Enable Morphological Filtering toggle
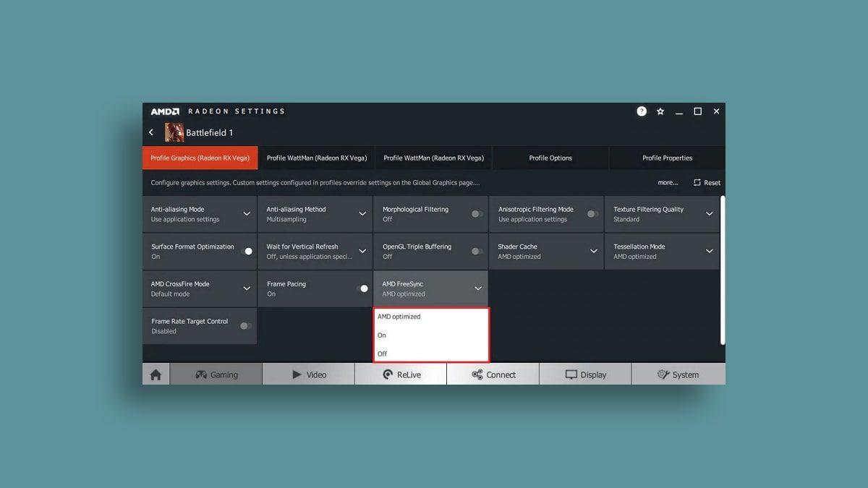 coord(477,214)
